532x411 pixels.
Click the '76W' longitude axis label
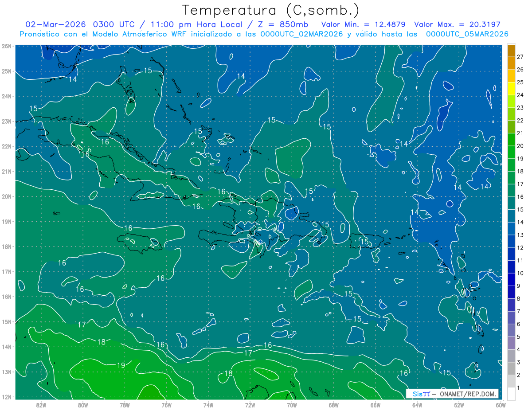point(166,405)
